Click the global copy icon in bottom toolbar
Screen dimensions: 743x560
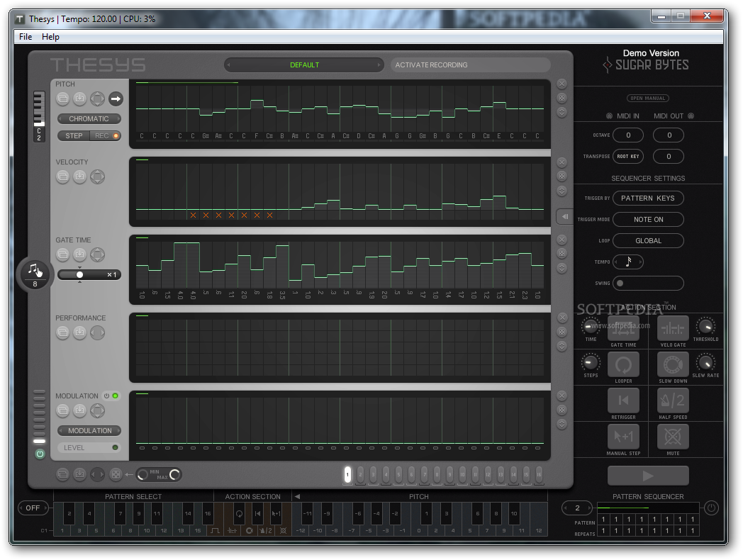[62, 474]
